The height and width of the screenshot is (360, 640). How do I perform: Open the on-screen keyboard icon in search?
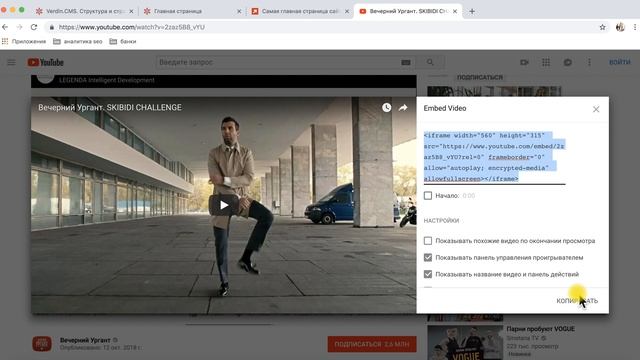[406, 62]
